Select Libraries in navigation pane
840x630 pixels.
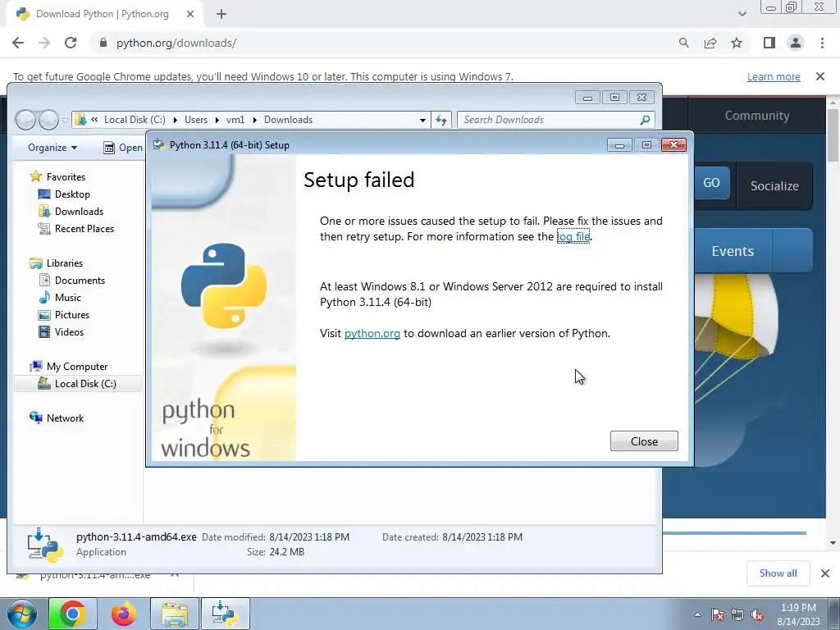tap(64, 263)
